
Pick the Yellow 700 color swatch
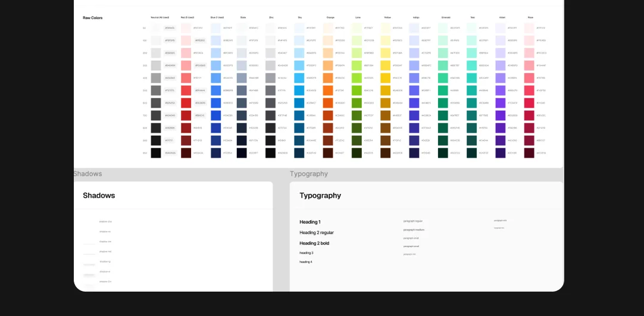point(385,115)
